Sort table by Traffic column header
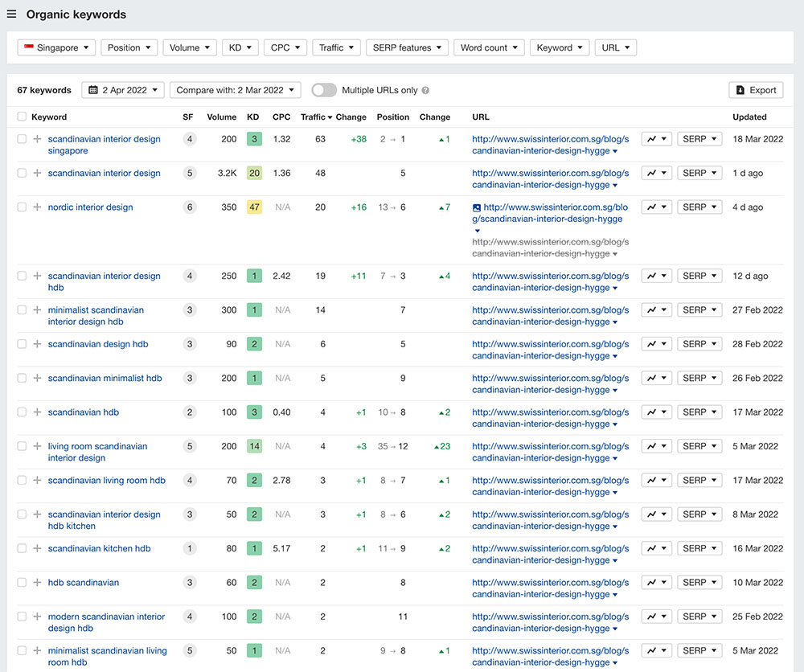The image size is (804, 672). tap(315, 117)
